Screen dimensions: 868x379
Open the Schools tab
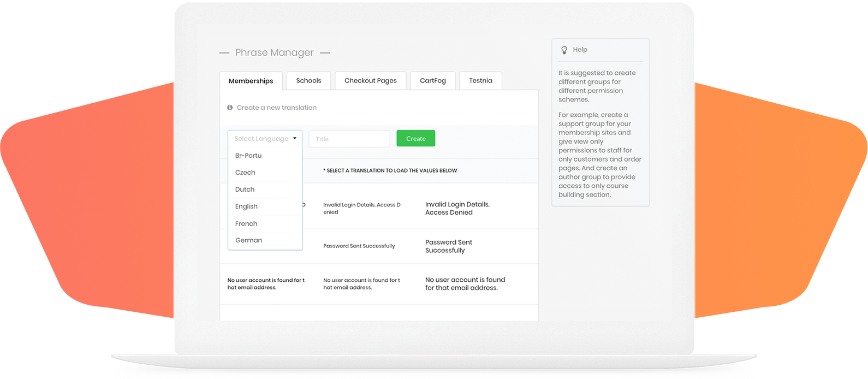[308, 80]
